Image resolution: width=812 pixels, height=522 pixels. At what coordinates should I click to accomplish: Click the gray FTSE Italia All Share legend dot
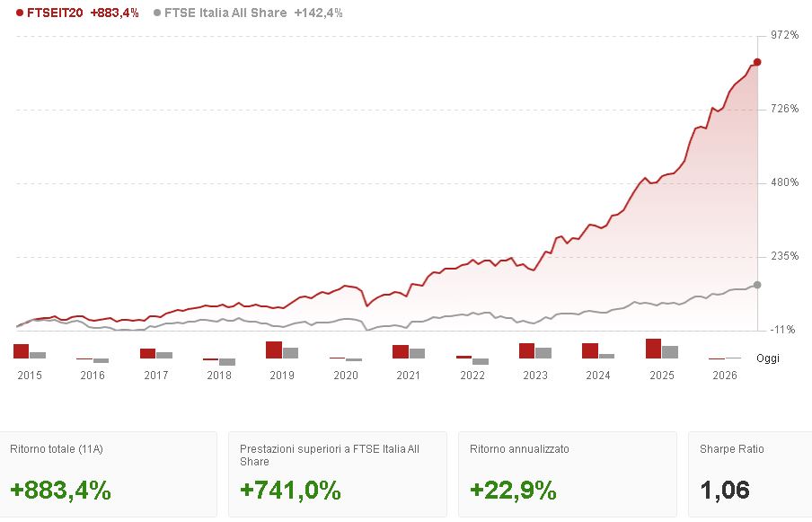click(x=157, y=13)
